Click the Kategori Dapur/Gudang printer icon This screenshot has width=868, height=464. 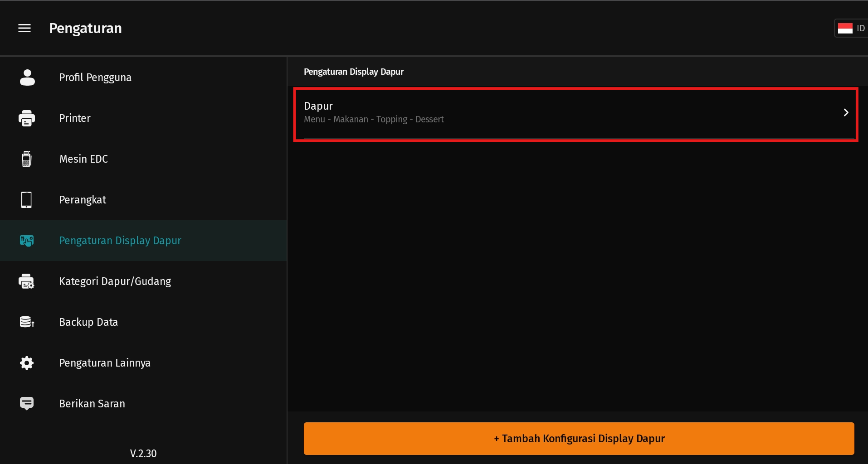(27, 281)
